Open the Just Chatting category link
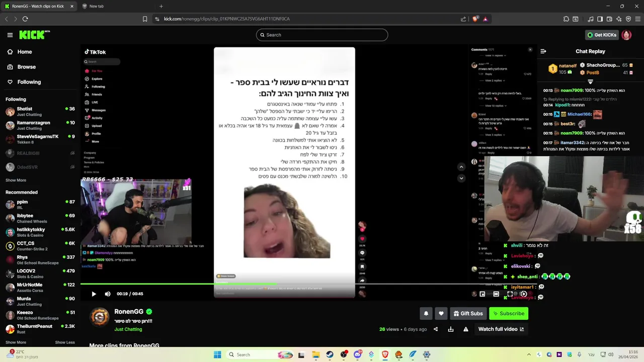 pos(128,329)
